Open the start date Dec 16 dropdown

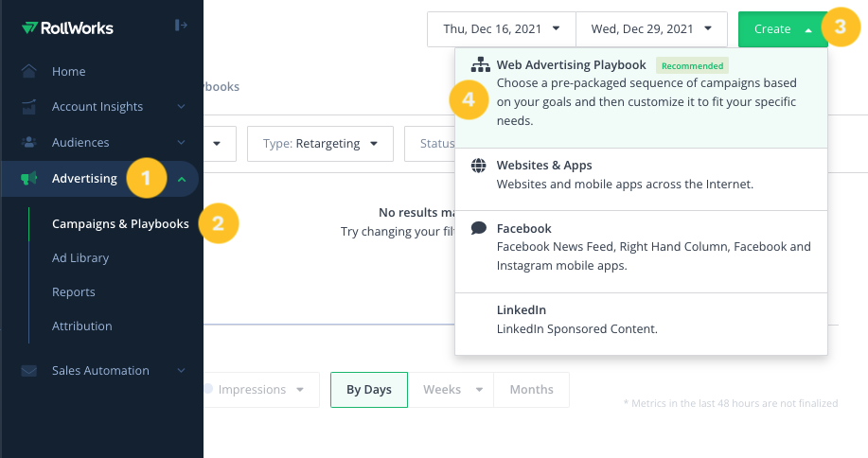[x=502, y=28]
